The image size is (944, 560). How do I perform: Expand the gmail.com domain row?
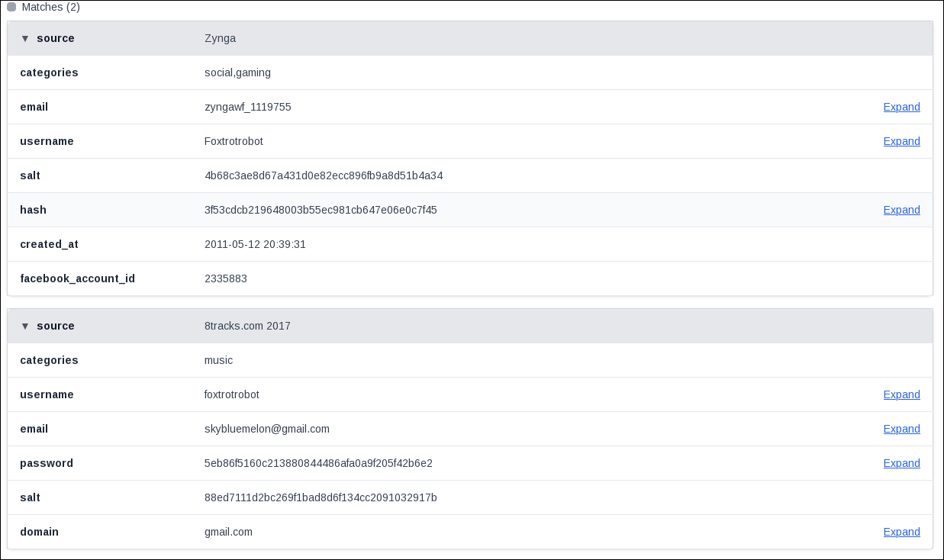tap(901, 532)
